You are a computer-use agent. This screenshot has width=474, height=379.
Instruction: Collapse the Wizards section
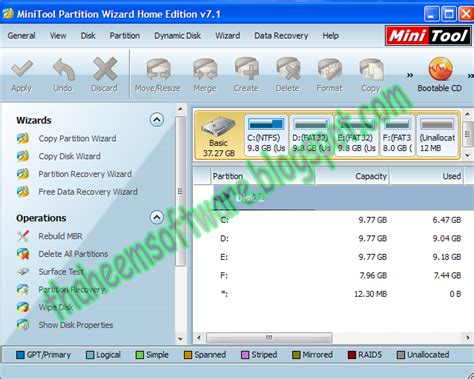click(157, 120)
